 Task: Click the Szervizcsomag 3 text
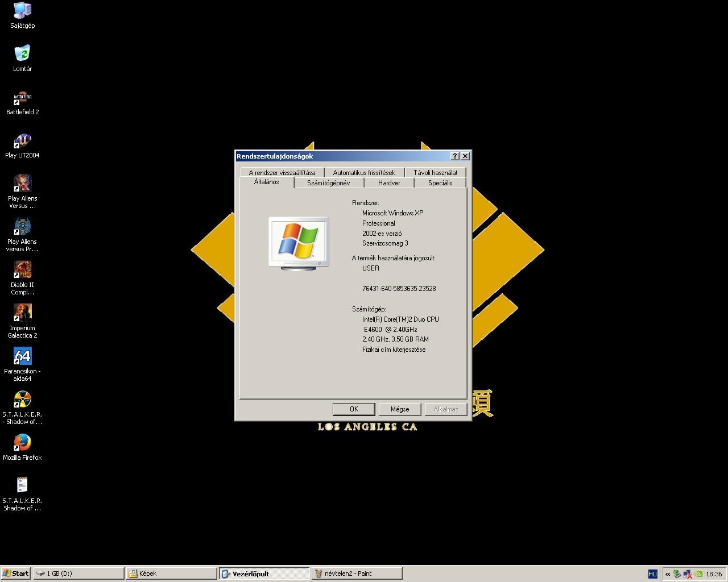[385, 243]
